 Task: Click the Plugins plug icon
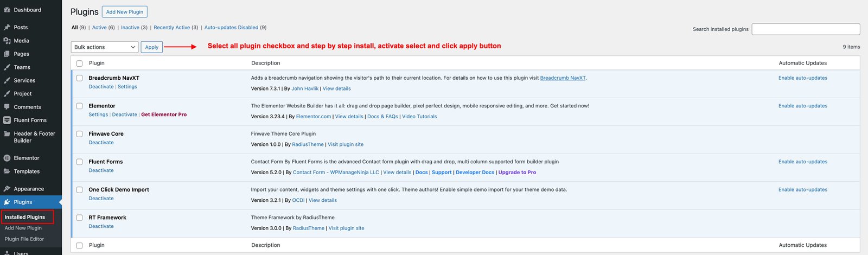pyautogui.click(x=7, y=202)
